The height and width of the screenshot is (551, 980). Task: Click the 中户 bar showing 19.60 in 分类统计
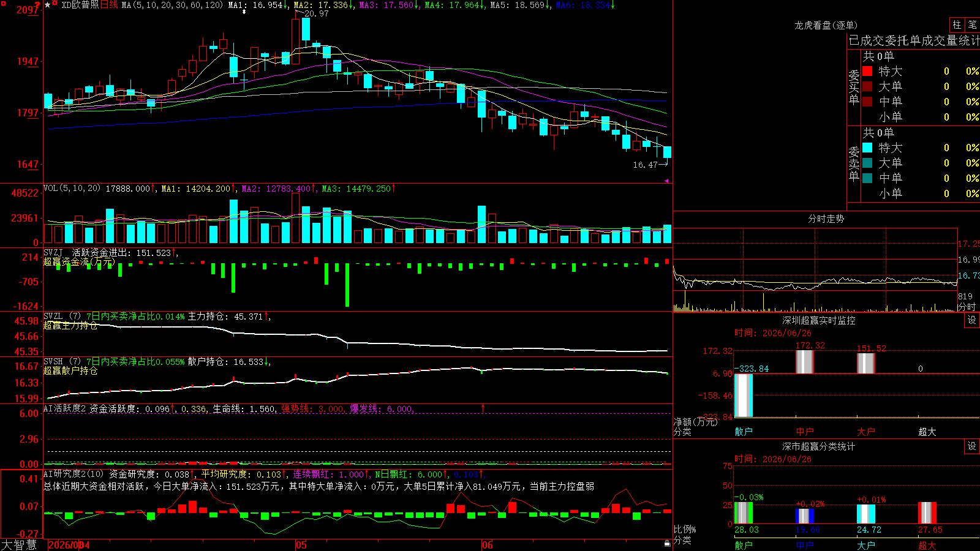pyautogui.click(x=805, y=516)
